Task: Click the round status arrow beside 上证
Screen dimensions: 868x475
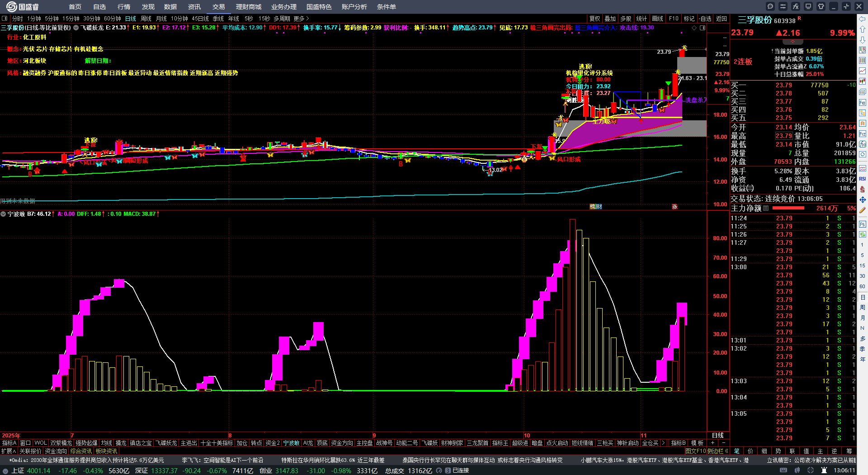Action: tap(5, 470)
